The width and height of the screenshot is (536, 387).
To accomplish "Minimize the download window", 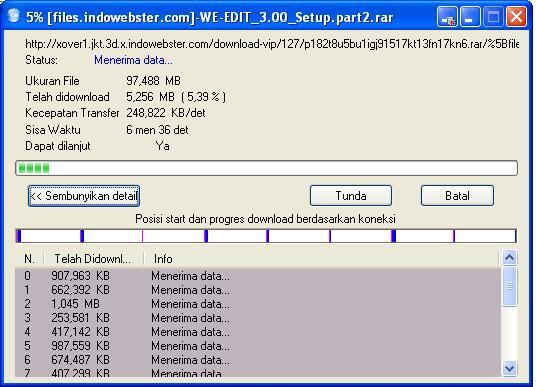I will tap(470, 17).
